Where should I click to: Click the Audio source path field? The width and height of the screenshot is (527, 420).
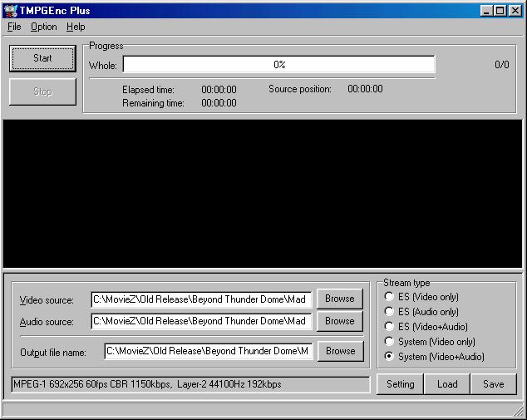(201, 321)
